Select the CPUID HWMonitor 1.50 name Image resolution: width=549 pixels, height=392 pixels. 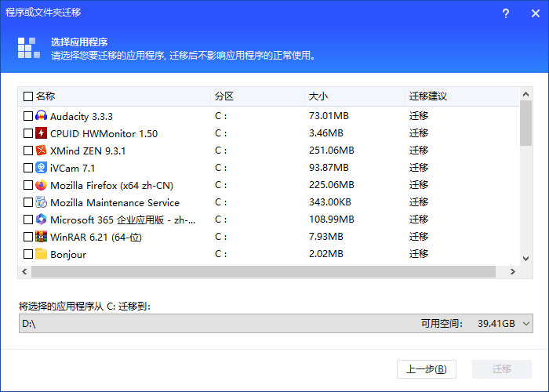point(104,133)
